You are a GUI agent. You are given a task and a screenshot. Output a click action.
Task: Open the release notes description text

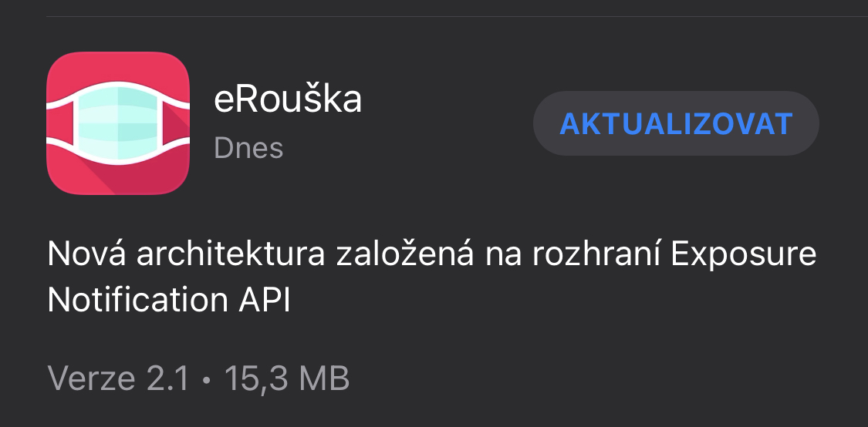tap(432, 277)
